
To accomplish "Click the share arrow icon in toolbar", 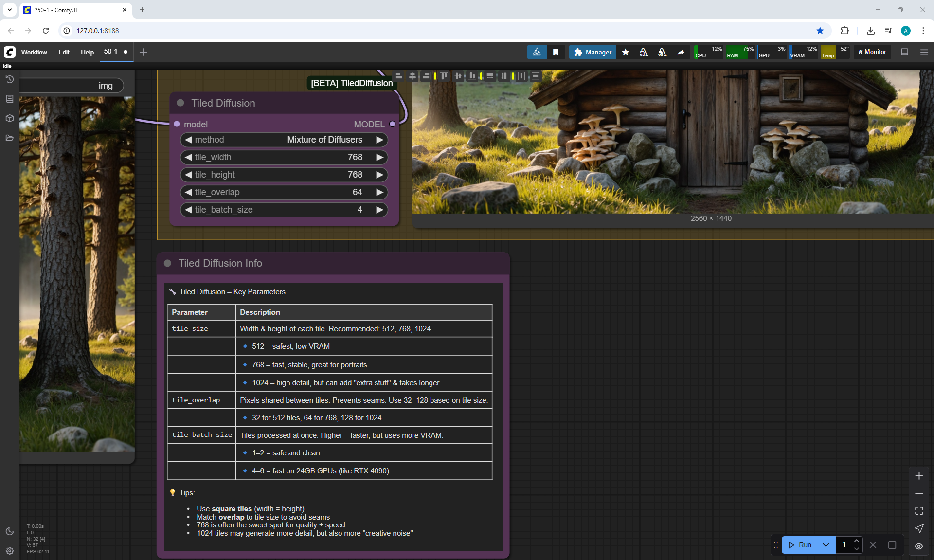I will [681, 52].
